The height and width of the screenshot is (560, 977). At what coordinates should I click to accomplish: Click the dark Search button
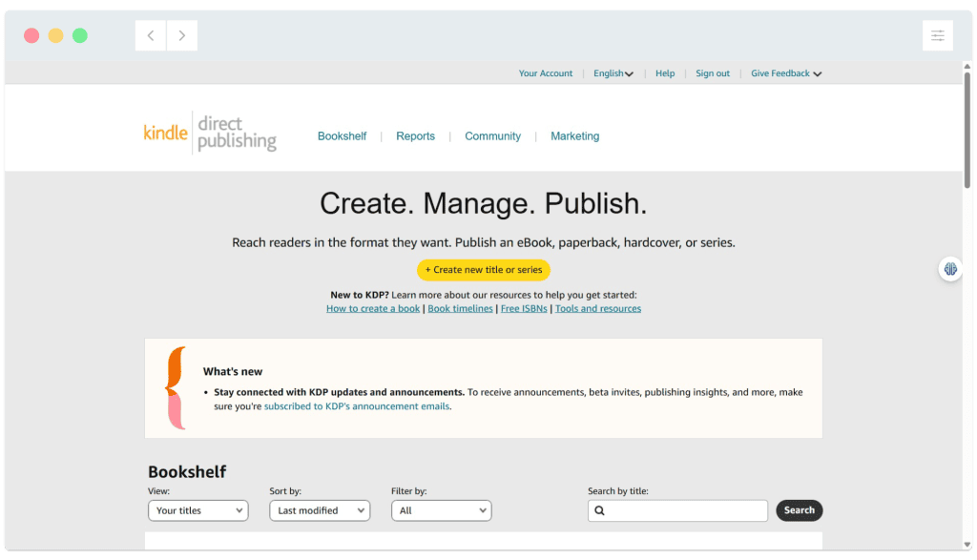coord(800,510)
